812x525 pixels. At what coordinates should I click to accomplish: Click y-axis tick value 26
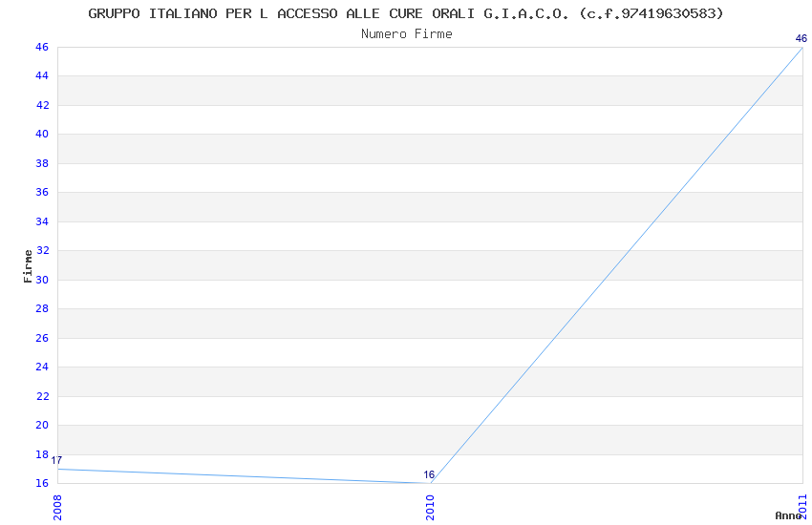(x=42, y=338)
